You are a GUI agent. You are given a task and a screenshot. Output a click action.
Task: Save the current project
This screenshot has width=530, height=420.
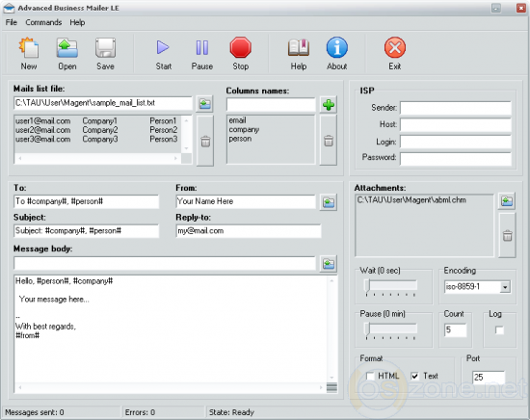[x=105, y=54]
